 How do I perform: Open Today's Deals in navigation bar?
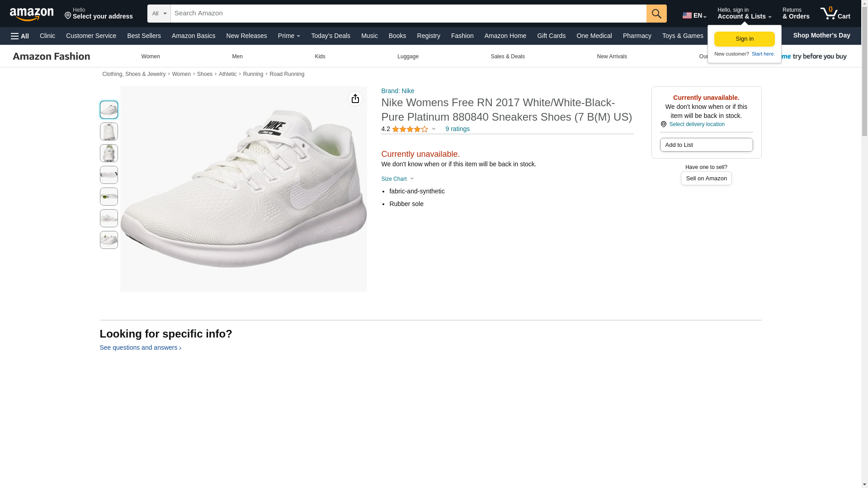coord(330,36)
